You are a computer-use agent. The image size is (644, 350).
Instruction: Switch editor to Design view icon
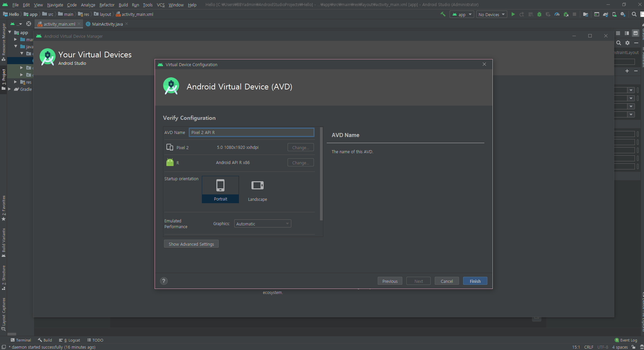tap(636, 33)
